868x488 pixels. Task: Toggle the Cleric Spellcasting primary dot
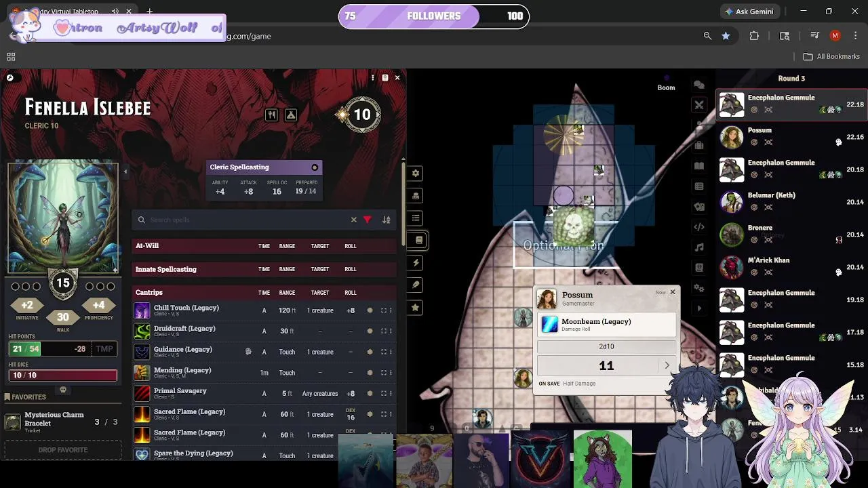point(315,167)
